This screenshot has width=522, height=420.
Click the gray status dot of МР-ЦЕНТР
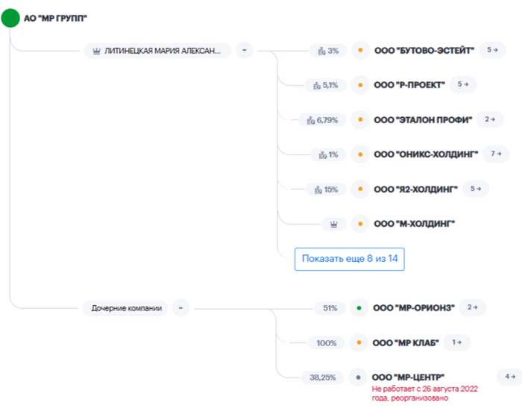point(360,377)
